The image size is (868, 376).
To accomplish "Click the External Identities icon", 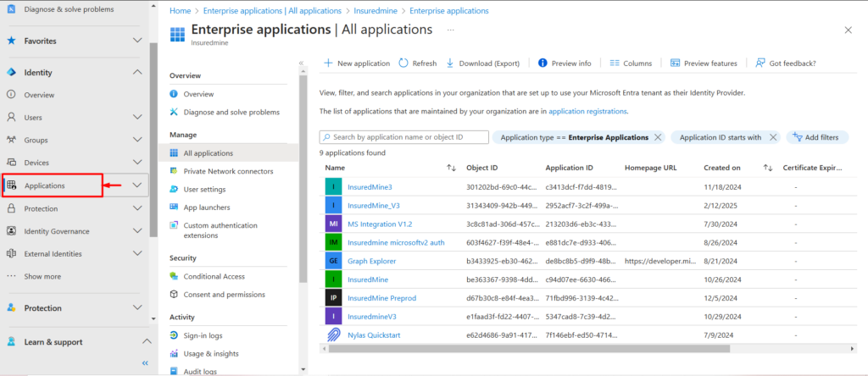I will click(10, 254).
